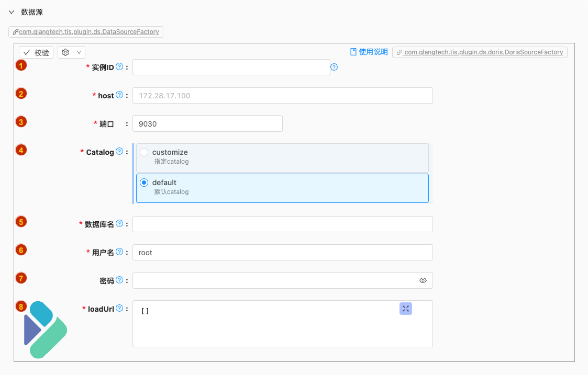The image size is (588, 375).
Task: Toggle password visibility eye icon
Action: click(423, 280)
